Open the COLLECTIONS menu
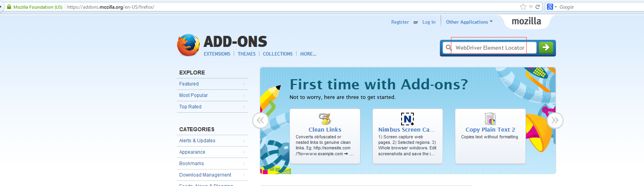Viewport: 644px width, 186px height. click(278, 54)
